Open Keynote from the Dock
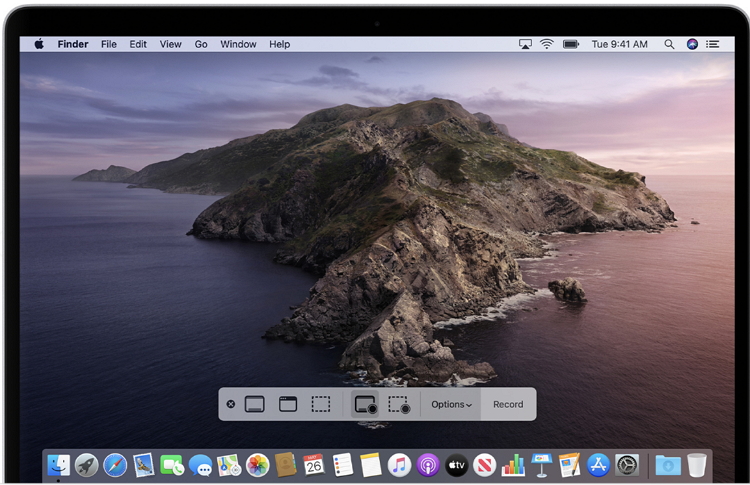750x485 pixels. [541, 465]
